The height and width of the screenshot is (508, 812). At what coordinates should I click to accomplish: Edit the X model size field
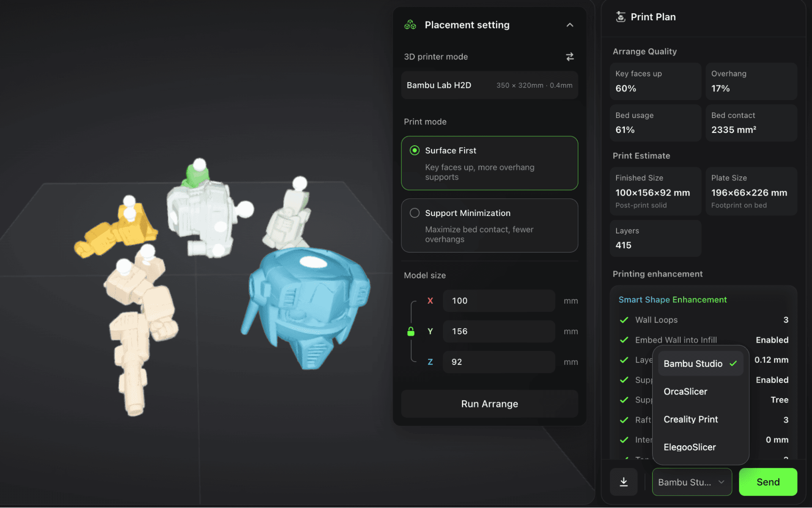click(x=499, y=301)
